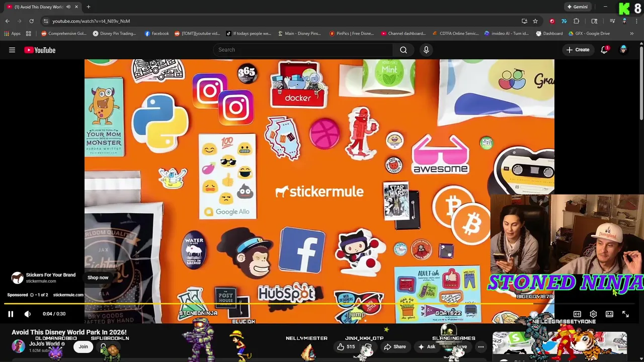Open Disney Pin Trading bookmark
Viewport: 644px width, 362px height.
click(x=114, y=34)
